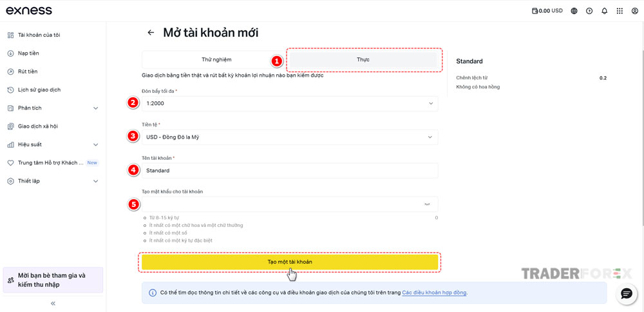
Task: Open the help question mark icon
Action: (x=589, y=11)
